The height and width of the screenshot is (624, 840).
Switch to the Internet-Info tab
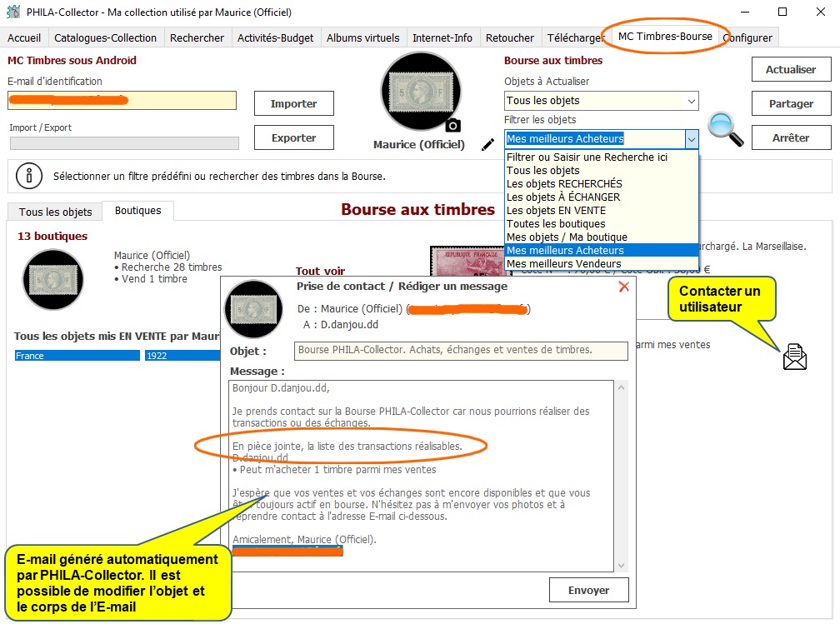[442, 38]
